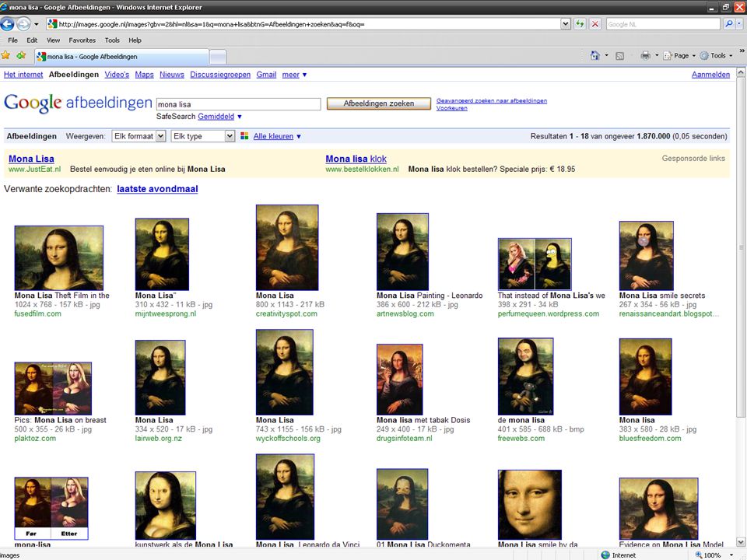The image size is (747, 560).
Task: Open the Help menu
Action: [135, 40]
